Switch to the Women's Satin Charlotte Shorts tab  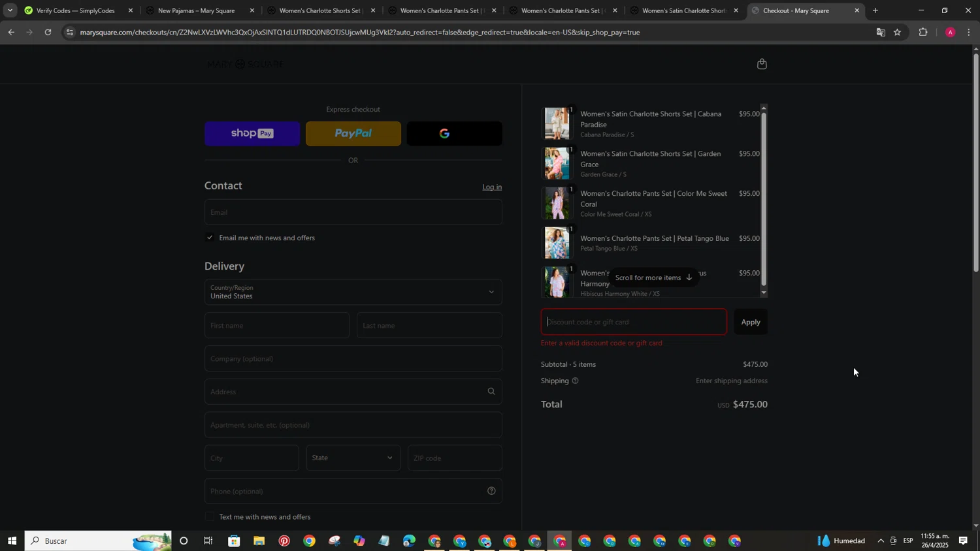point(684,10)
